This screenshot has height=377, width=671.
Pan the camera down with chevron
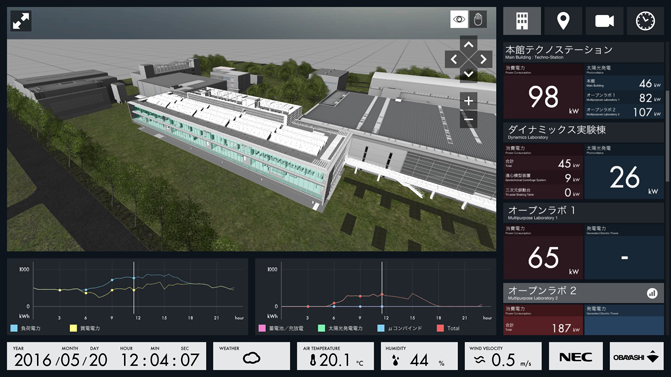(x=469, y=74)
